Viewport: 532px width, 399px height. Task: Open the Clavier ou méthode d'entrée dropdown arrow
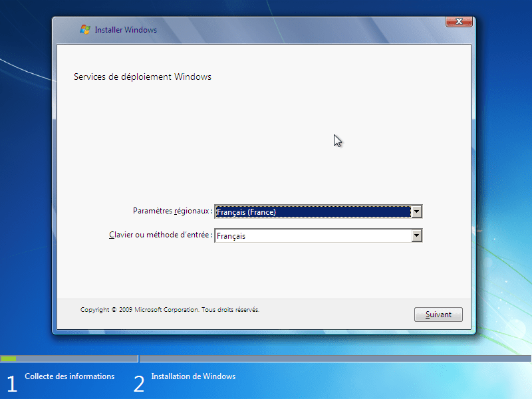click(417, 235)
